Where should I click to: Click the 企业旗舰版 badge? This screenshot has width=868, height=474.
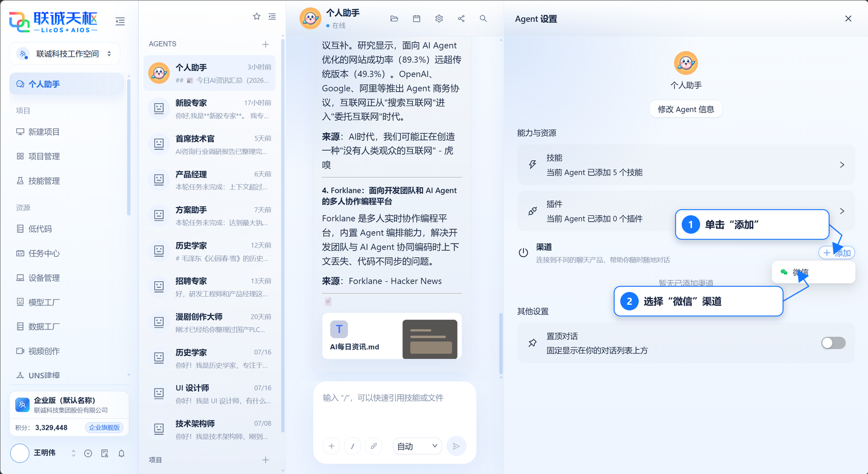click(104, 427)
